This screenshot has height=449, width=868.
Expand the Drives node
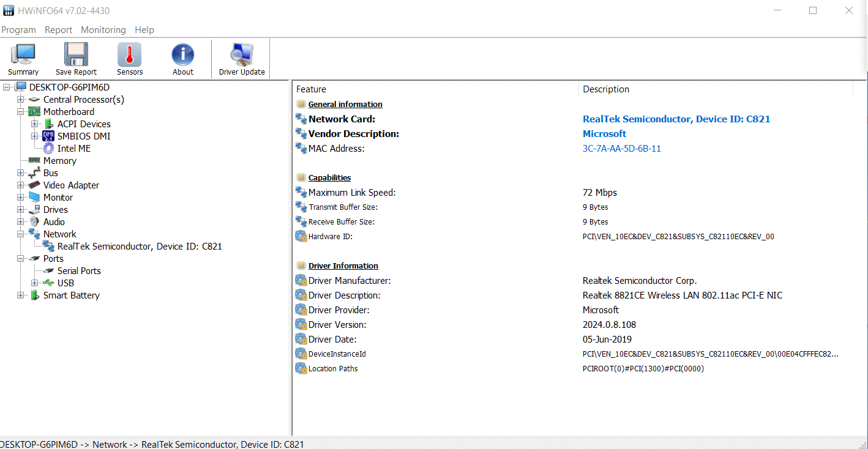21,209
